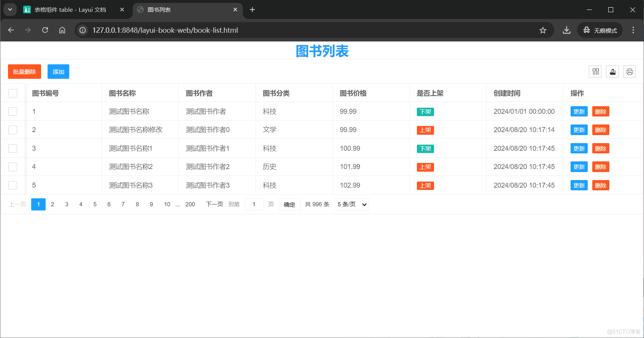Click the jump-to-page number input

[254, 204]
